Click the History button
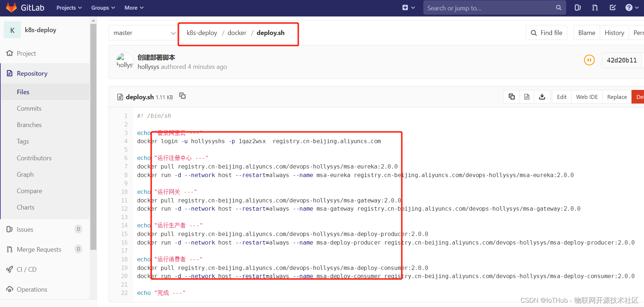This screenshot has height=307, width=644. pyautogui.click(x=614, y=33)
